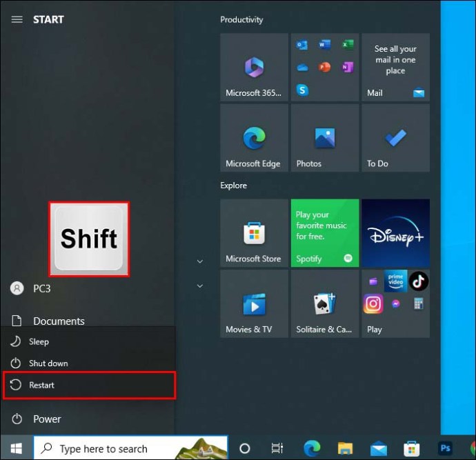Click the upper chevron beside Microsoft Store tile
Image resolution: width=476 pixels, height=460 pixels.
pyautogui.click(x=200, y=261)
